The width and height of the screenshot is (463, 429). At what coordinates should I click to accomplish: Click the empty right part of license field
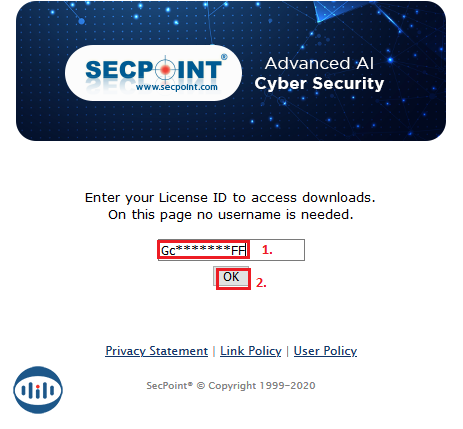pos(289,250)
